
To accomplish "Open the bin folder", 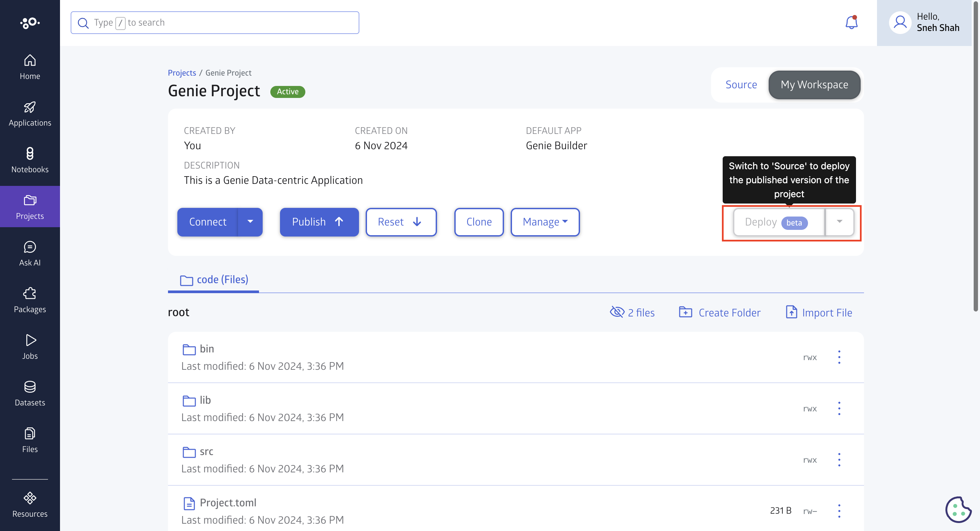I will [x=206, y=348].
